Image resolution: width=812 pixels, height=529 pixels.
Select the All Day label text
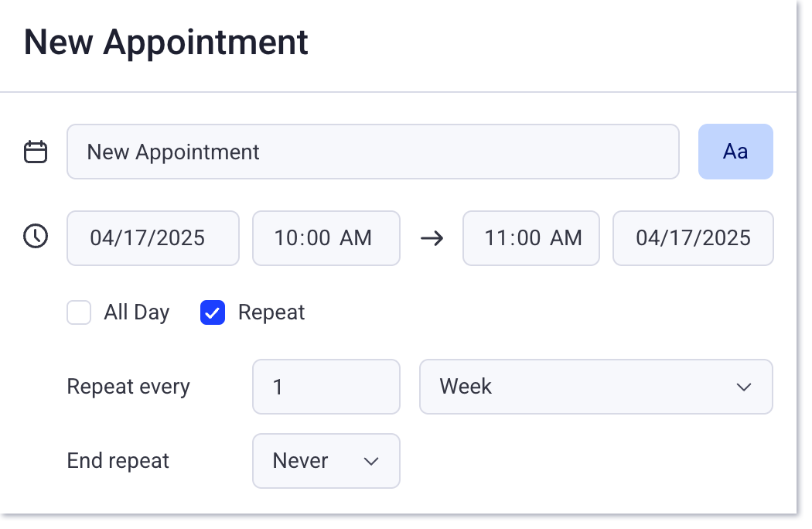coord(136,312)
